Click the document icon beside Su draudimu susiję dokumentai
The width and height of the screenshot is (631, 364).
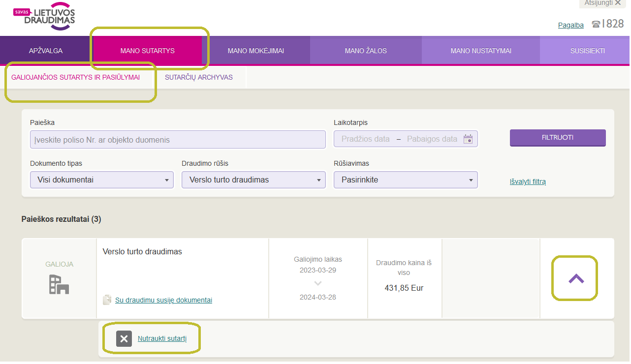(107, 300)
